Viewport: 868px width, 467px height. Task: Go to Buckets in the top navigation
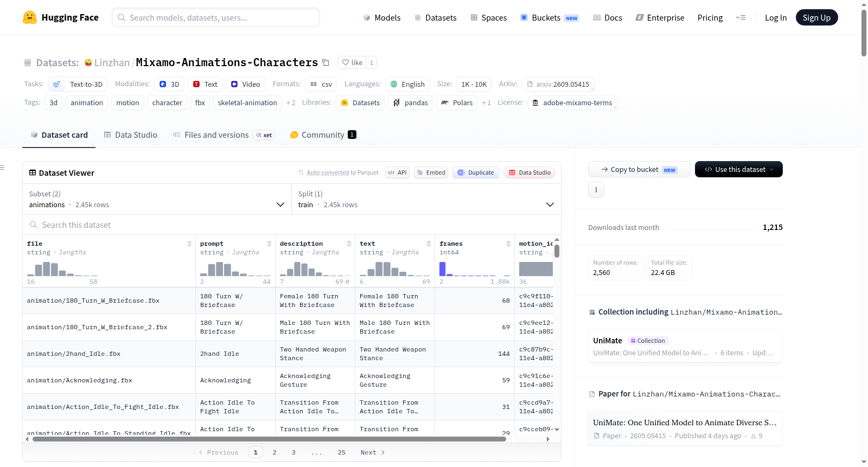550,17
